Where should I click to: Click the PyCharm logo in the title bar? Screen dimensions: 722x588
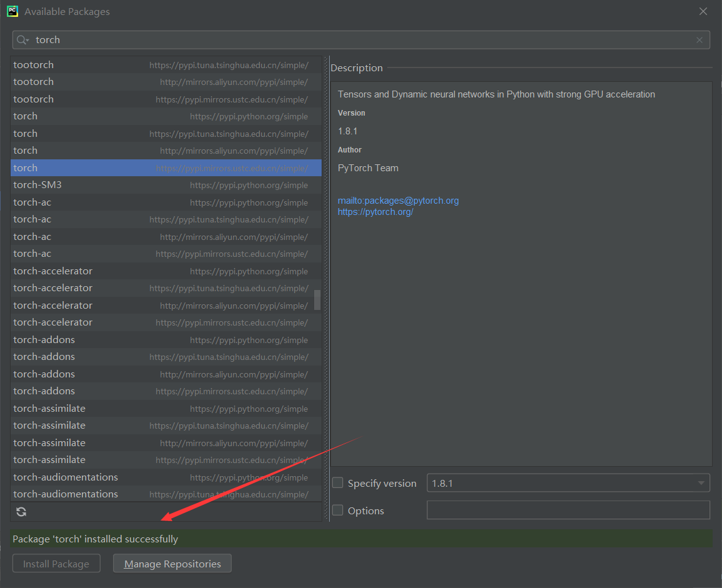[12, 11]
